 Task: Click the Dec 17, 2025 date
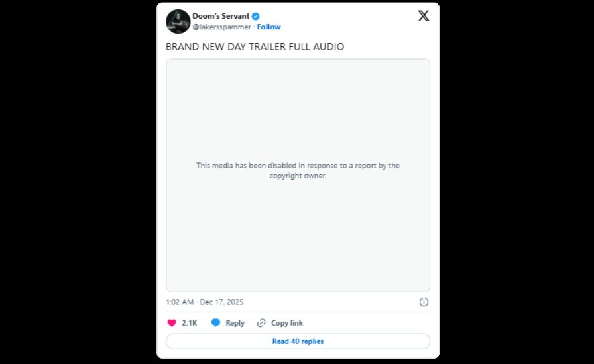221,302
